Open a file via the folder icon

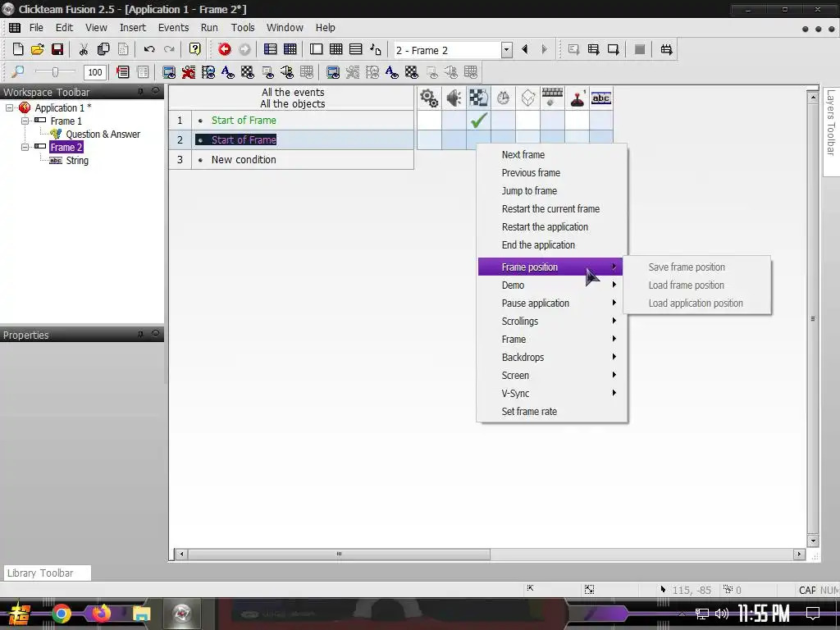click(x=38, y=50)
